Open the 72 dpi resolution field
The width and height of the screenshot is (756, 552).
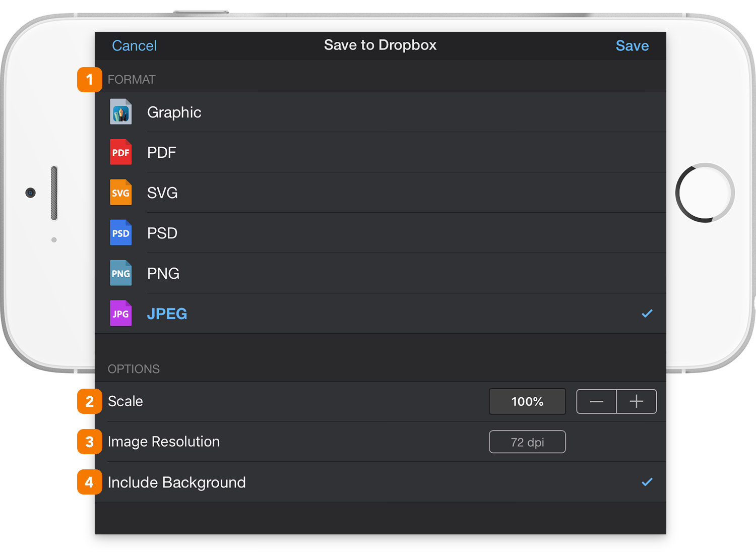click(527, 442)
